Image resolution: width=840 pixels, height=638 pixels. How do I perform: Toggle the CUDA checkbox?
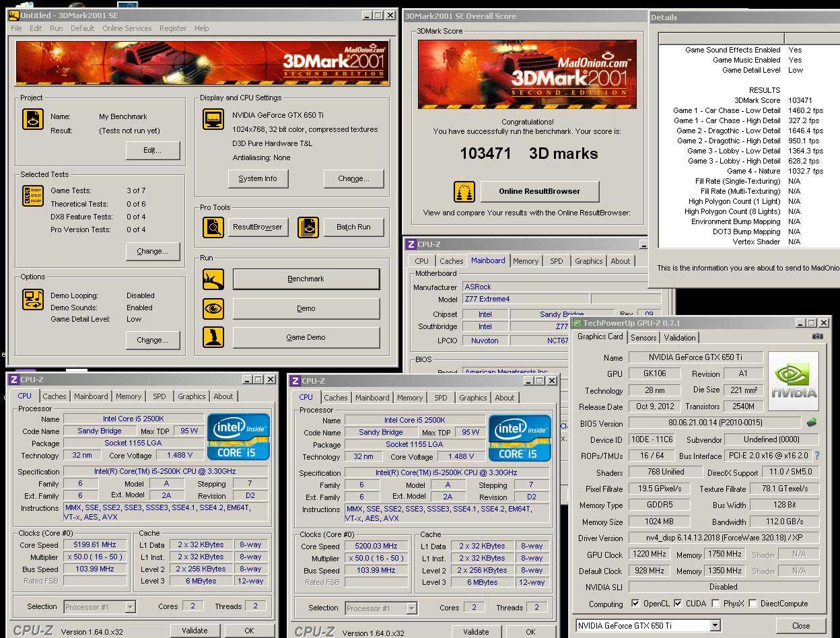(678, 603)
